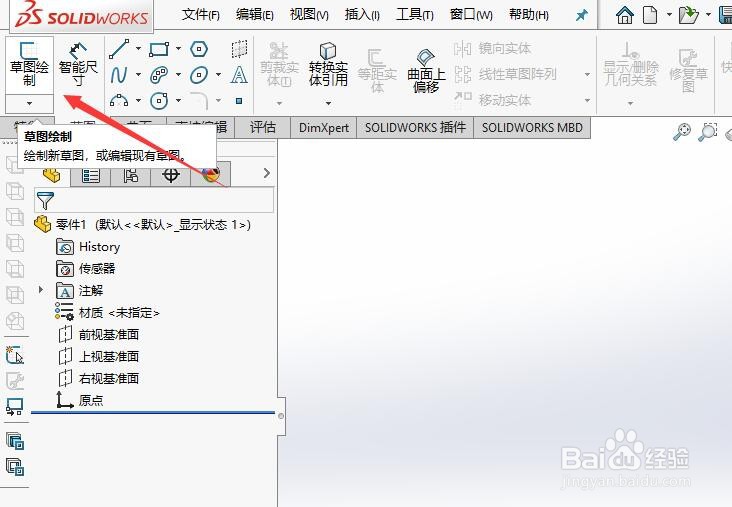The height and width of the screenshot is (507, 732).
Task: Select 前视基准面 in the feature tree
Action: pos(108,334)
